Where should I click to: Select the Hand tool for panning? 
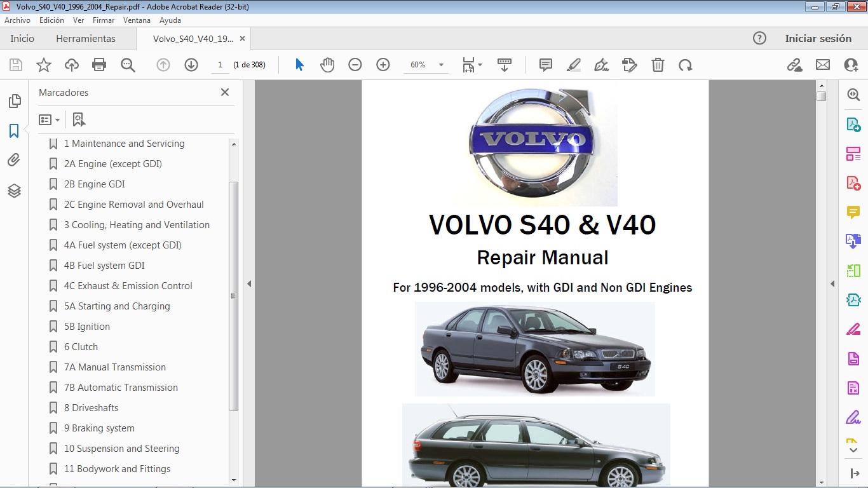point(327,64)
